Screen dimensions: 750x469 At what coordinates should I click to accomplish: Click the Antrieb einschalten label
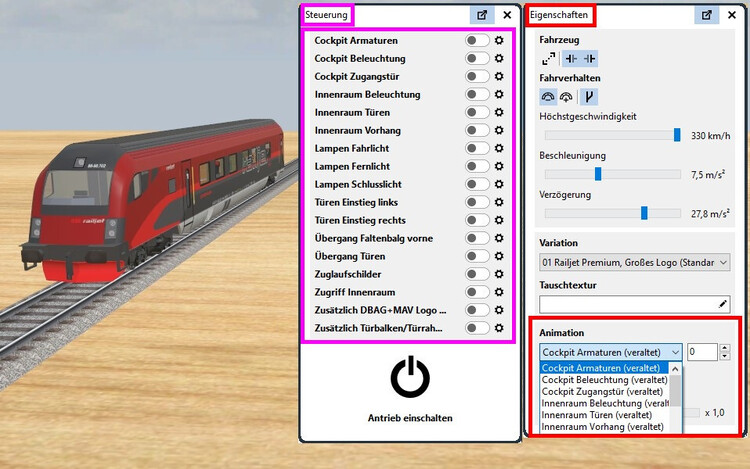[x=410, y=418]
